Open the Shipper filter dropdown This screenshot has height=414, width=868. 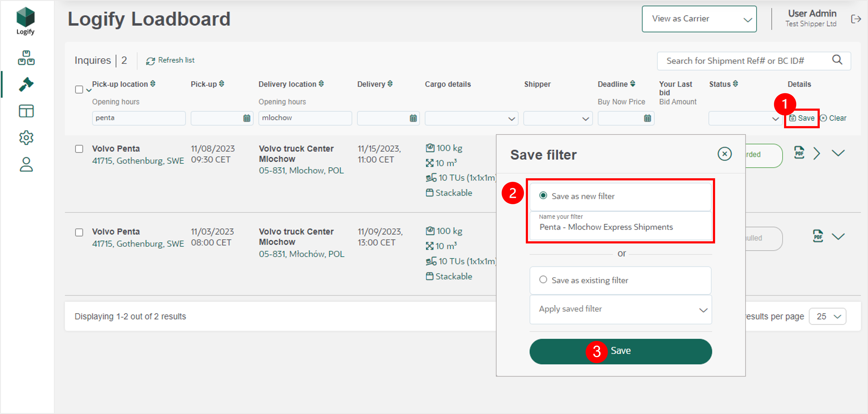point(558,118)
